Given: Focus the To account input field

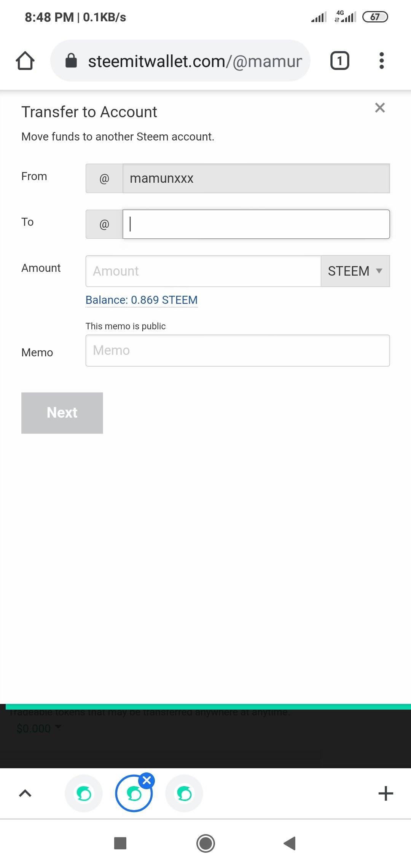Looking at the screenshot, I should tap(256, 224).
